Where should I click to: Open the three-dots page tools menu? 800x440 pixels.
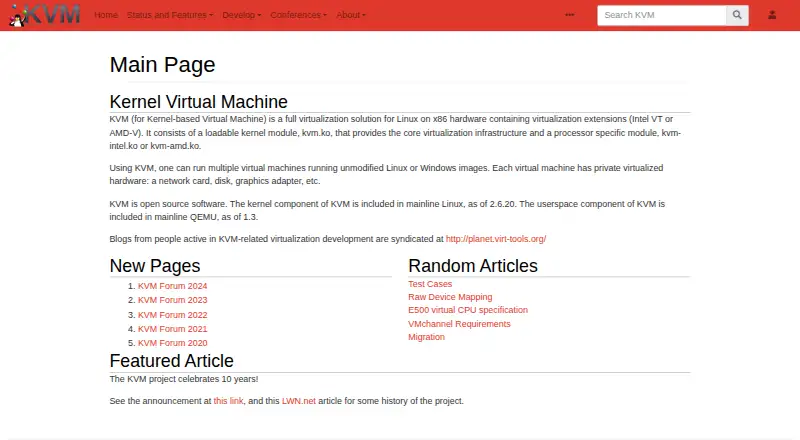tap(569, 15)
